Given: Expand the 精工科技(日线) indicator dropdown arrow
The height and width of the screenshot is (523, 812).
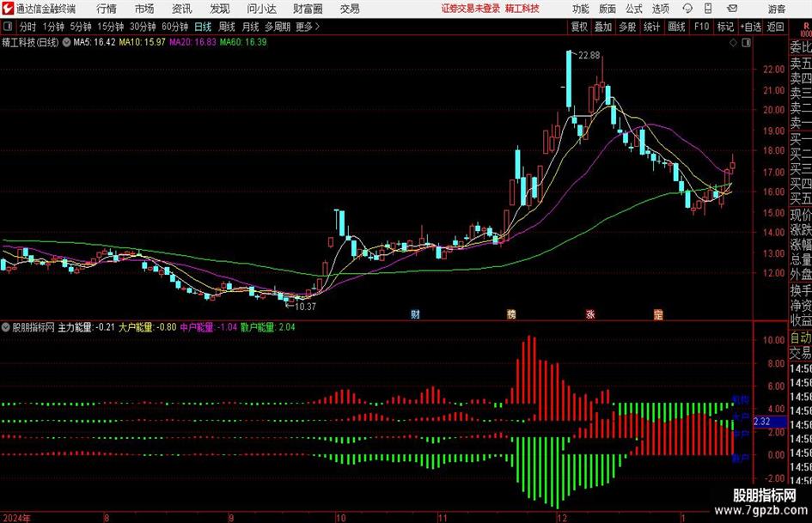Looking at the screenshot, I should (66, 42).
